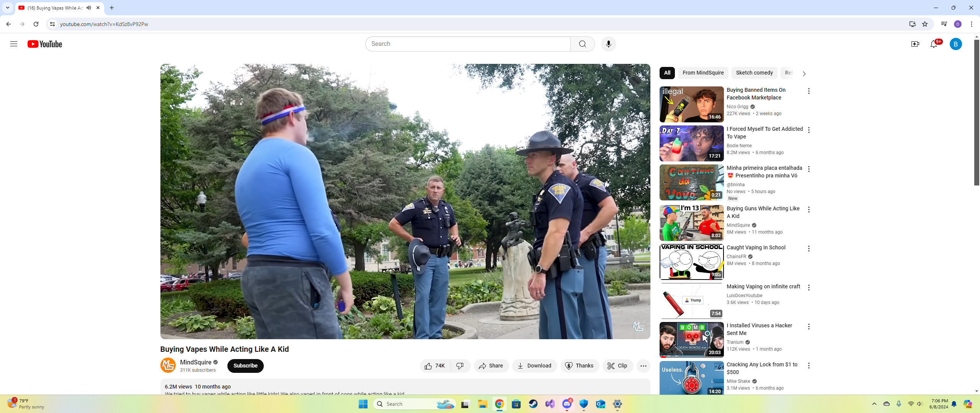Open the Create video icon

(915, 44)
